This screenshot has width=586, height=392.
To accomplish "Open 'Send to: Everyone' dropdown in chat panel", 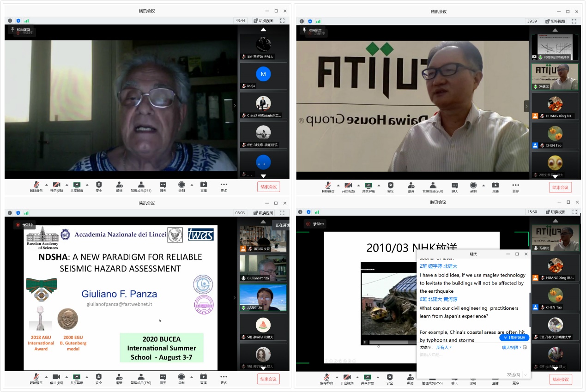I will (x=443, y=347).
